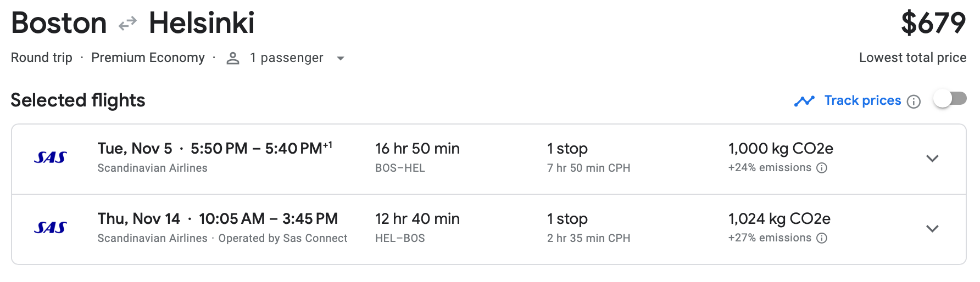
Task: Click the SAS logo on return flight
Action: [51, 228]
